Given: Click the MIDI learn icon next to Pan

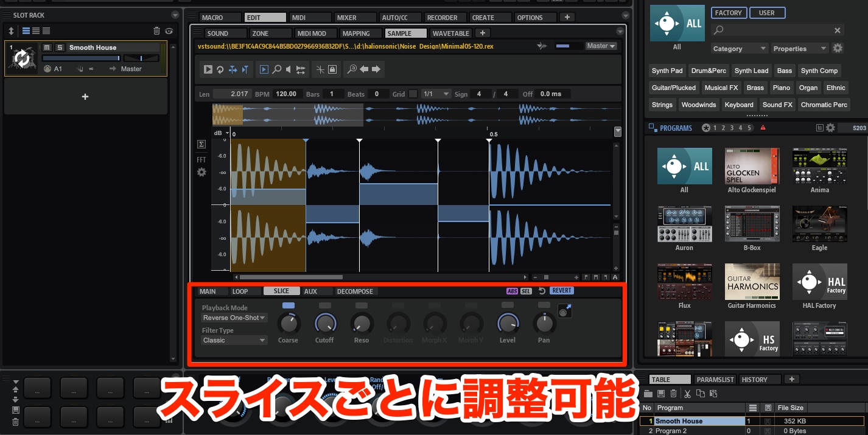Looking at the screenshot, I should pos(564,311).
